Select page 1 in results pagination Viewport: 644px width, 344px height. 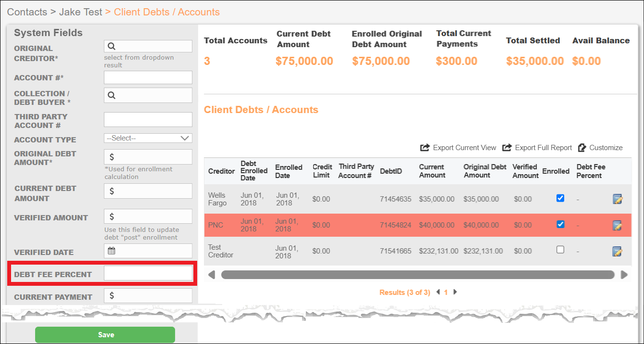pos(446,292)
